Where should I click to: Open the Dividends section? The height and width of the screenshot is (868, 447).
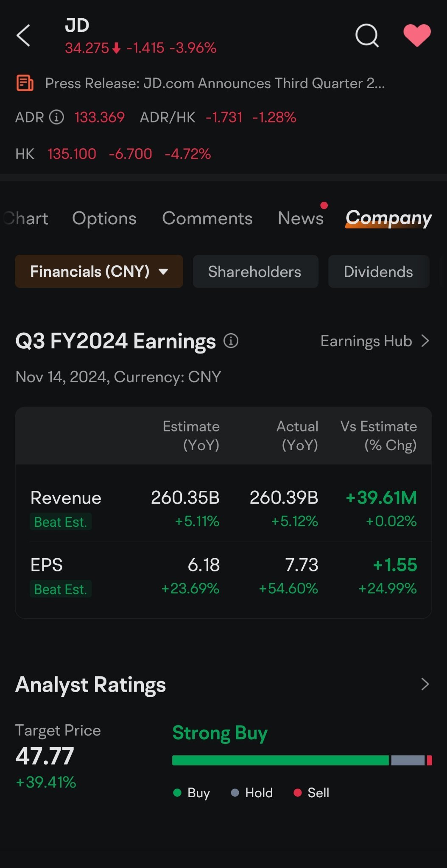[x=379, y=271]
